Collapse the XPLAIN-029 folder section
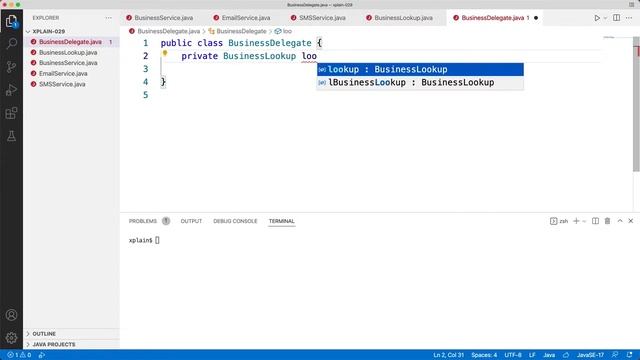 click(x=48, y=31)
